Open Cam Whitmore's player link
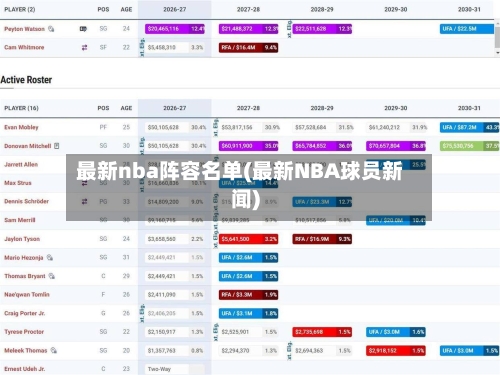Image resolution: width=500 pixels, height=375 pixels. click(24, 47)
